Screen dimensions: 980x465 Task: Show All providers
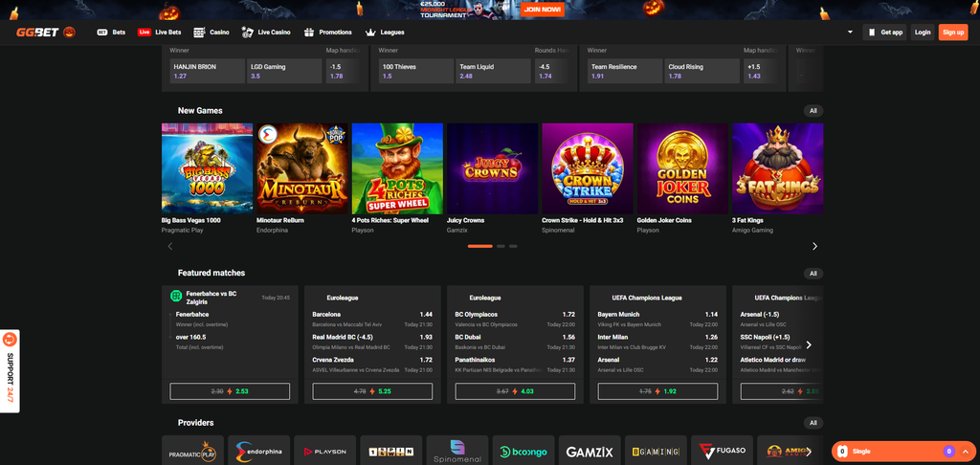(813, 423)
